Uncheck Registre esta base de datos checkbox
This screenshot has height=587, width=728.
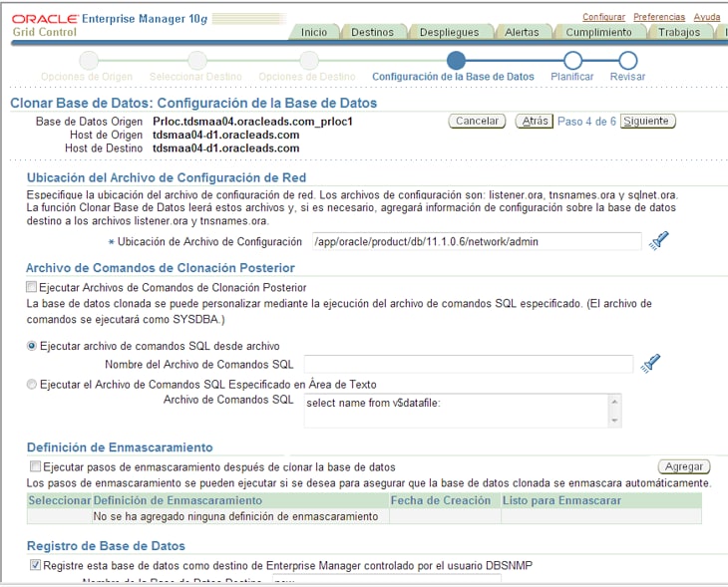coord(35,565)
